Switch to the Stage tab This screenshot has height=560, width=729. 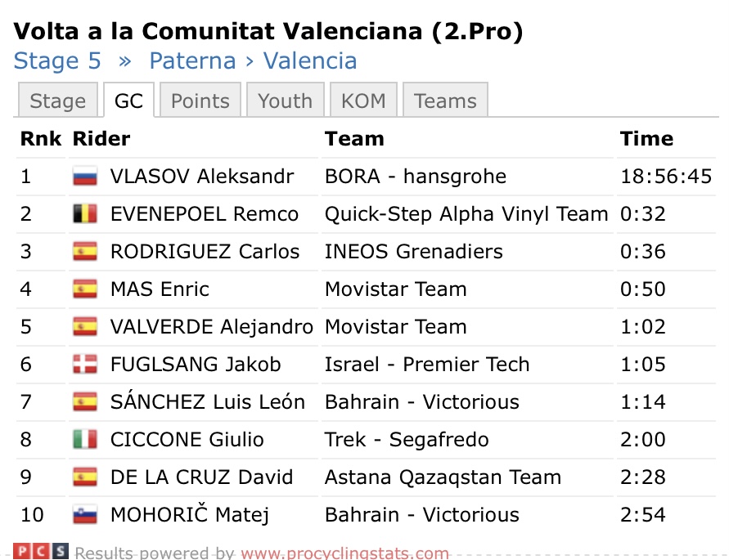(x=57, y=101)
